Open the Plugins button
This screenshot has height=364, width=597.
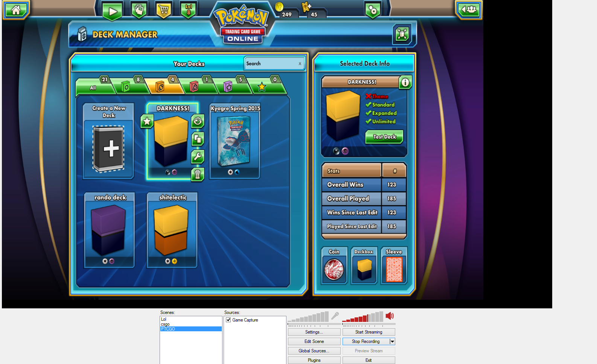click(x=314, y=360)
